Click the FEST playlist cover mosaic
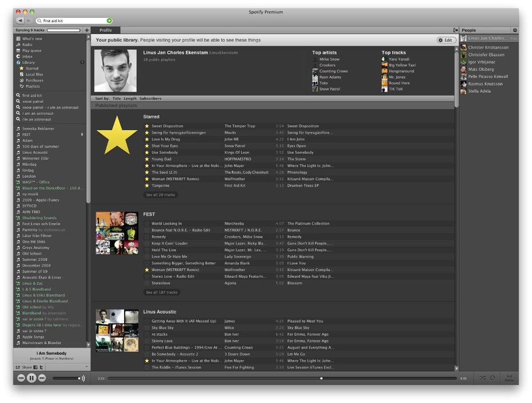 tap(117, 233)
